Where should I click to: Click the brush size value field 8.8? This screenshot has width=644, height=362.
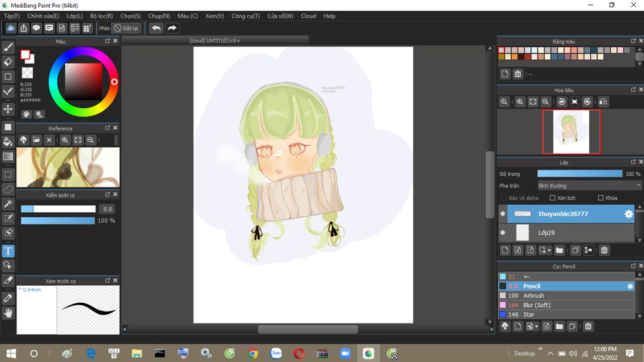[108, 209]
